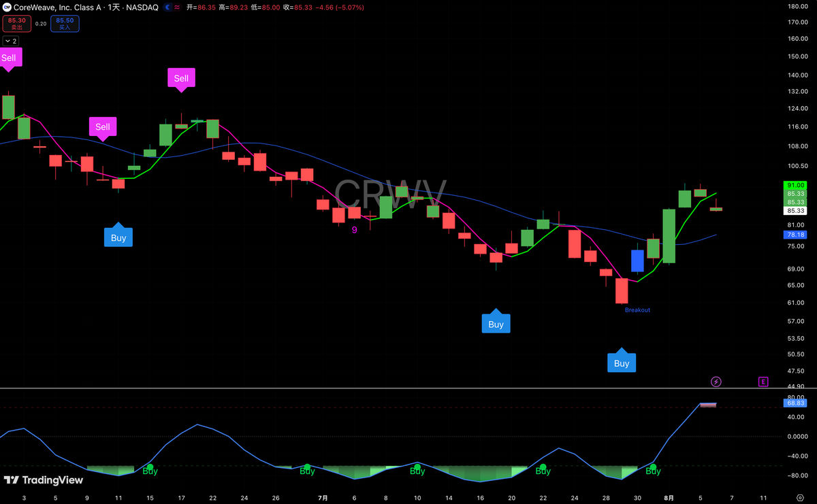Click the date 28 on time axis

pos(606,498)
